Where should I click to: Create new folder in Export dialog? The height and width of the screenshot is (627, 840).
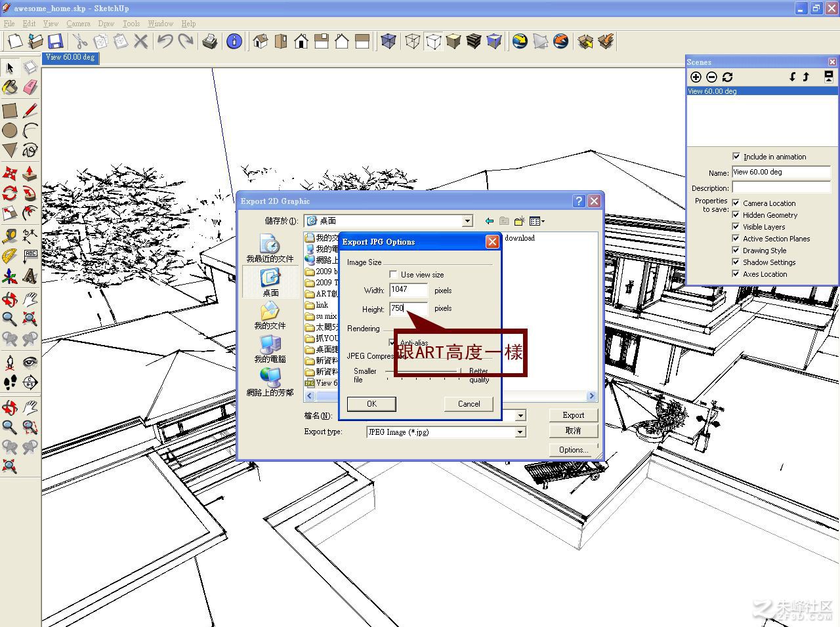click(520, 221)
